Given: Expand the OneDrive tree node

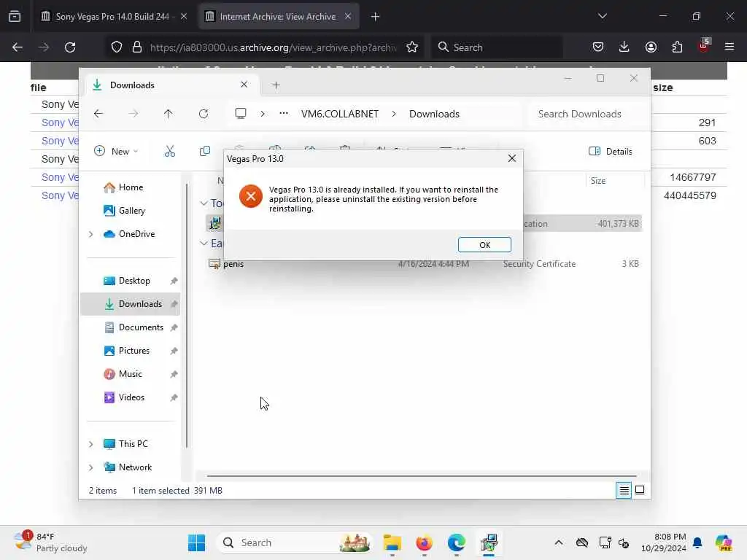Looking at the screenshot, I should [91, 234].
